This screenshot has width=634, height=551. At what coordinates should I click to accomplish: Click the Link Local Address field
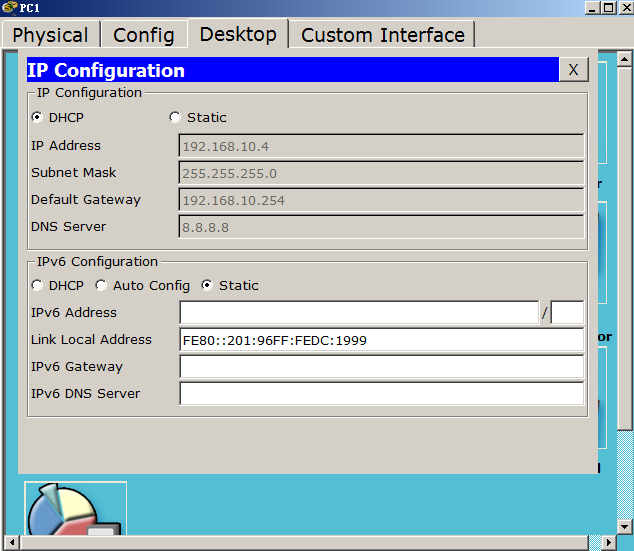[x=381, y=340]
